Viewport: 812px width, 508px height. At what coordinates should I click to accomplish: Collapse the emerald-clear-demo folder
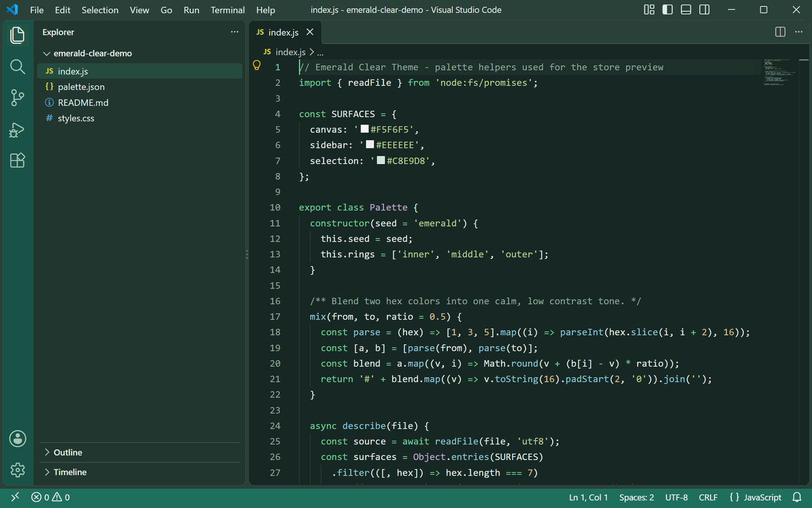140,53
